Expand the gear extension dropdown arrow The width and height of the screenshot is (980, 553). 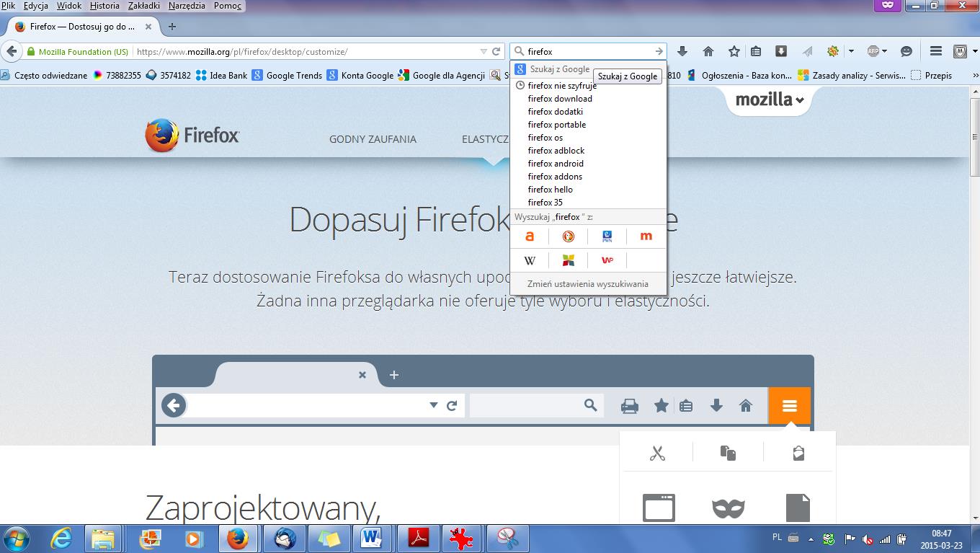click(x=851, y=51)
